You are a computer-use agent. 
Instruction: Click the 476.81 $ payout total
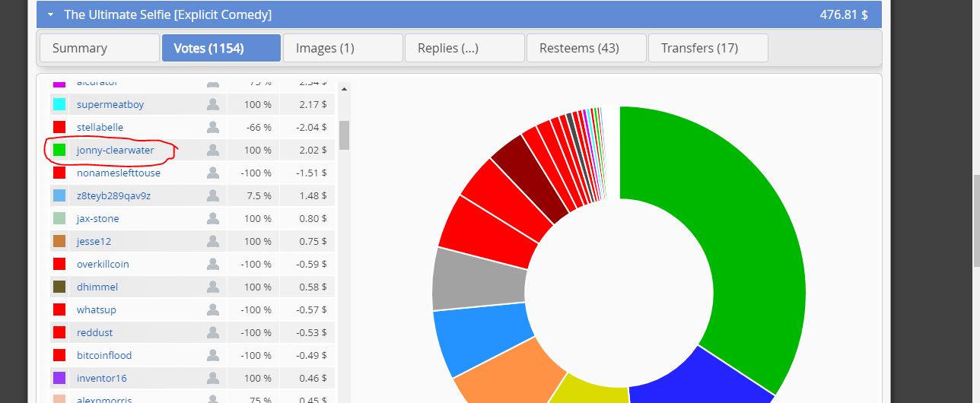pyautogui.click(x=844, y=14)
